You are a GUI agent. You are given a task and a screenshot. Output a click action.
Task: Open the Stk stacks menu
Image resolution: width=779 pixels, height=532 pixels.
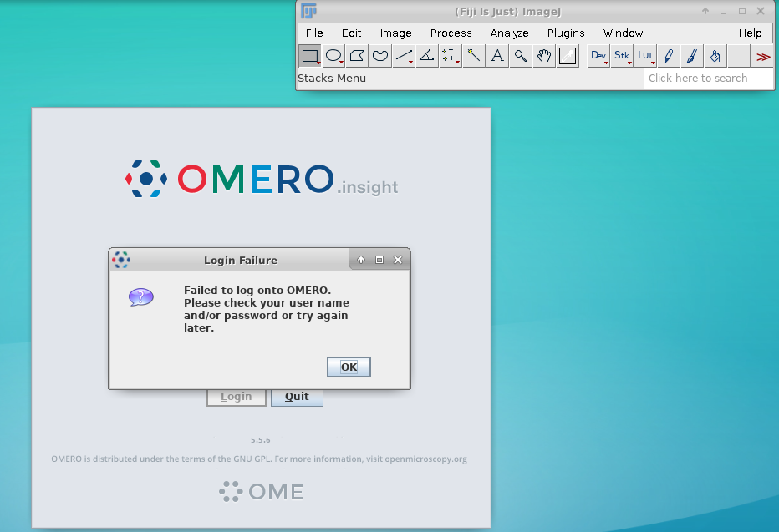point(621,55)
